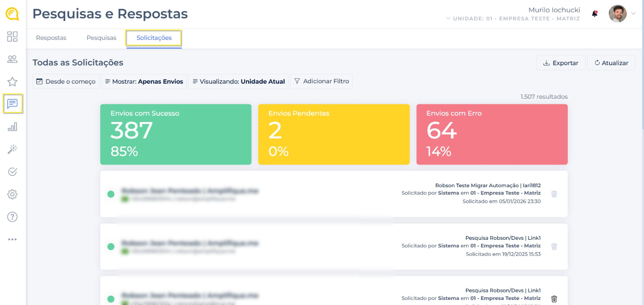
Task: Click the Exportar button
Action: [x=560, y=63]
